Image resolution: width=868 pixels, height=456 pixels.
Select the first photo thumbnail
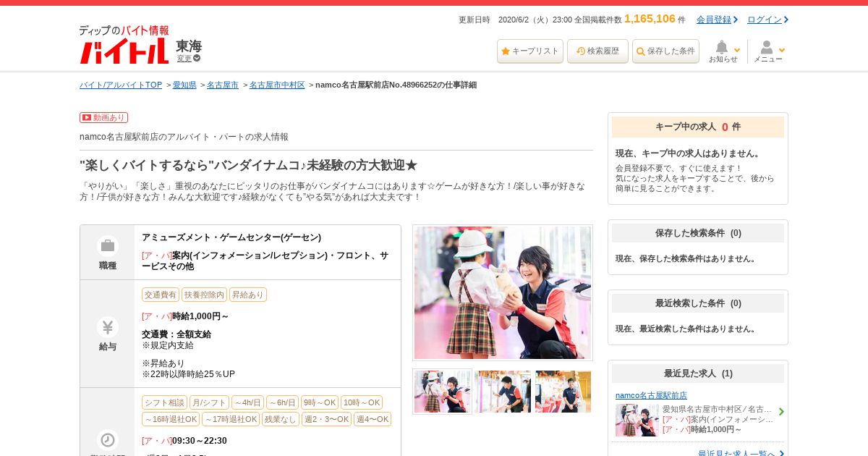click(x=442, y=392)
